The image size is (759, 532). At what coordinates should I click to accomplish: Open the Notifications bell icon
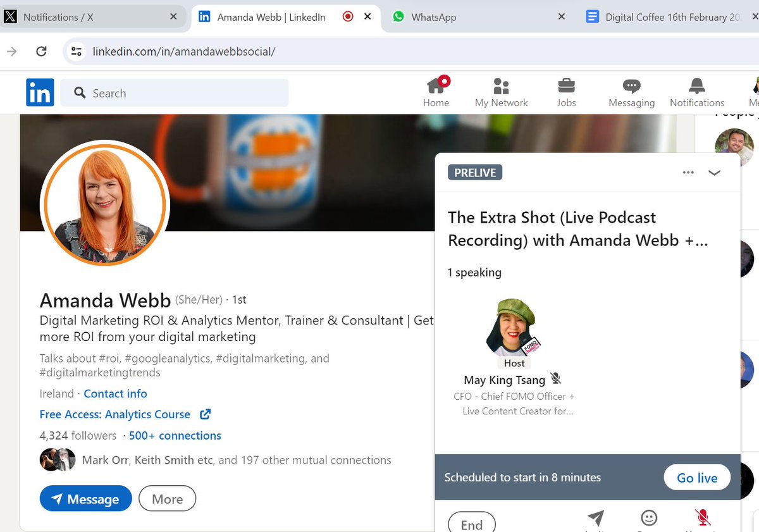point(697,92)
